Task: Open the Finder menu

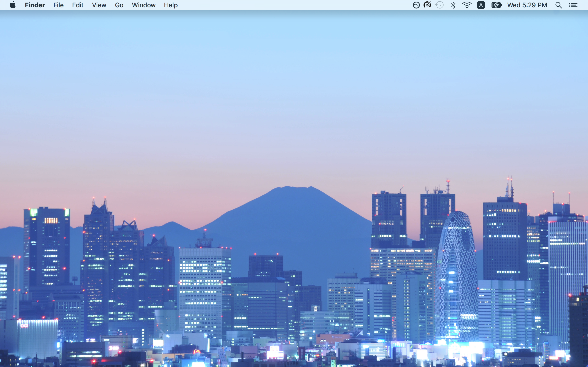Action: tap(35, 5)
